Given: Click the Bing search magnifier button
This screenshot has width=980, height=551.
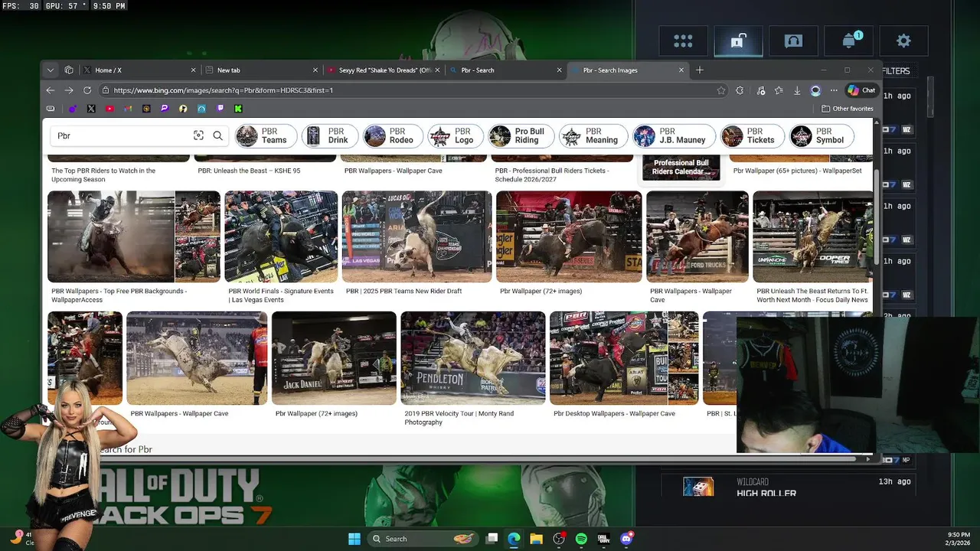Looking at the screenshot, I should click(217, 135).
